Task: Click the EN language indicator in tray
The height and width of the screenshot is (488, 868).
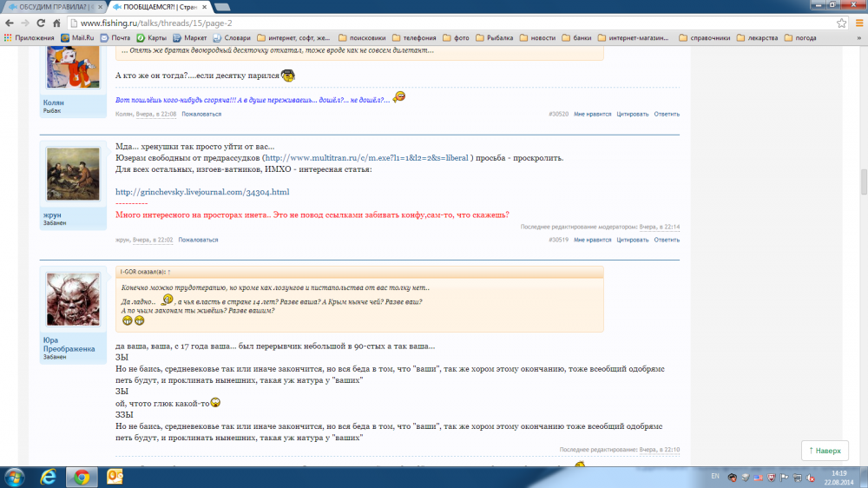Action: point(714,476)
